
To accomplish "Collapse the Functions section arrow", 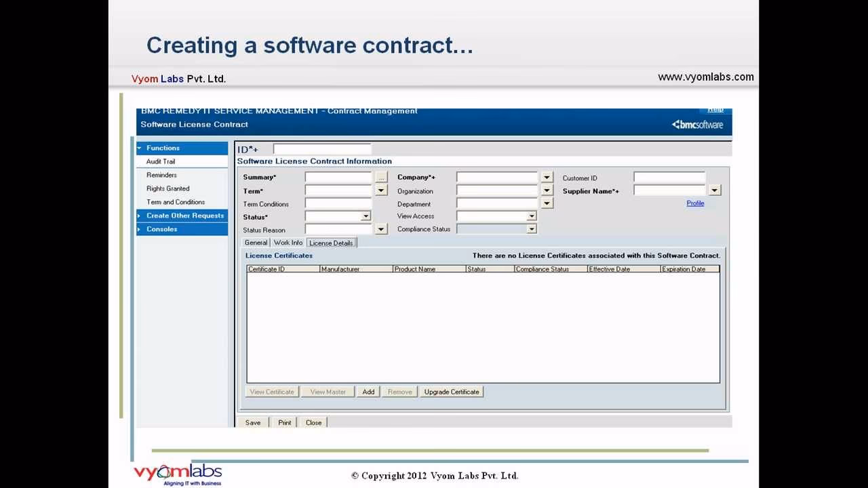I will [x=140, y=148].
